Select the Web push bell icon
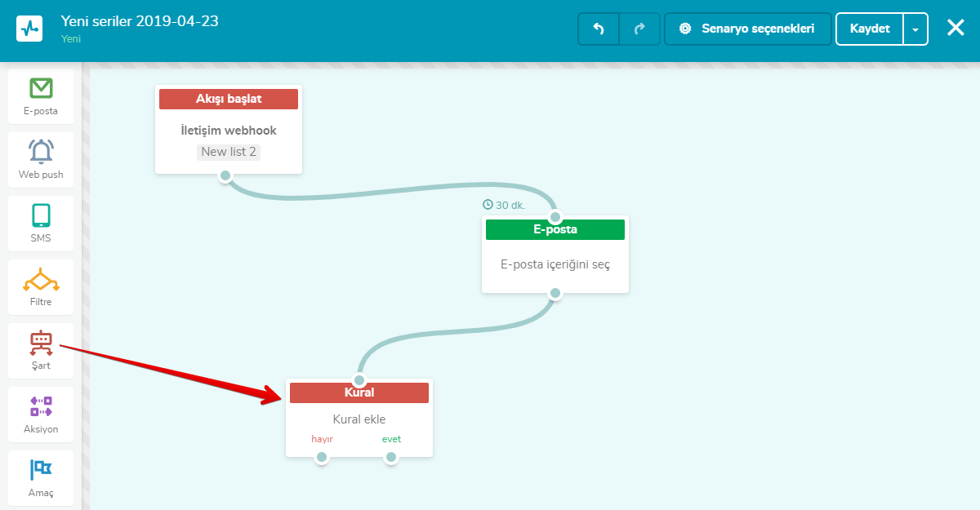 pos(41,152)
